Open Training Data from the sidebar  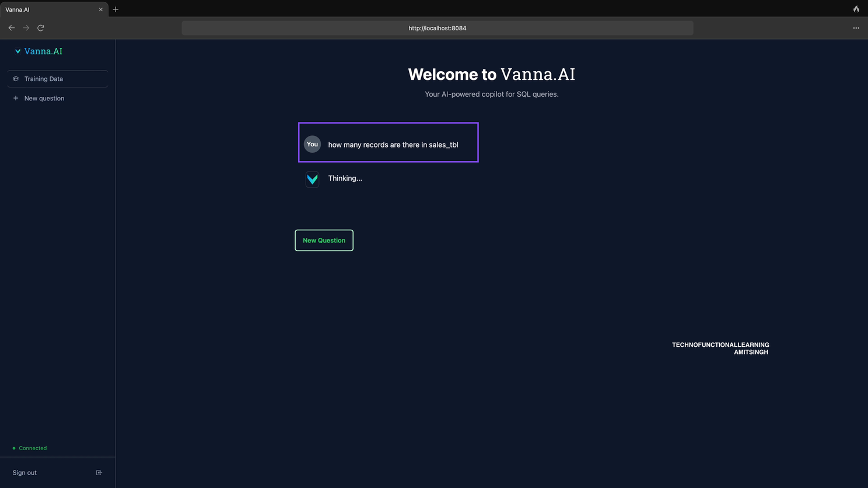58,79
